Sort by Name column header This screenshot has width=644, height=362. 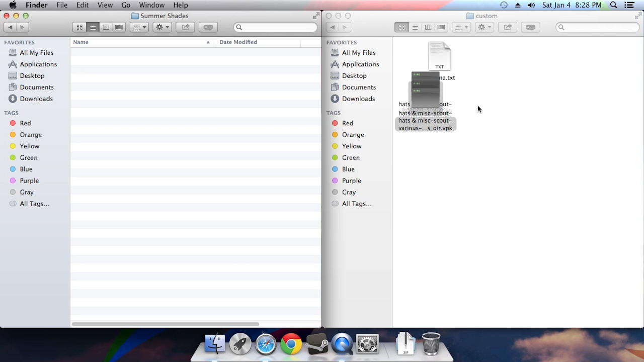click(142, 42)
